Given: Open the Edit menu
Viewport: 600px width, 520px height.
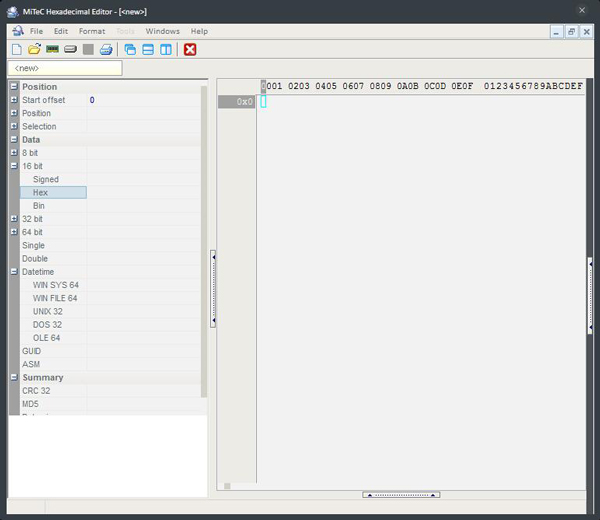Looking at the screenshot, I should [x=61, y=31].
